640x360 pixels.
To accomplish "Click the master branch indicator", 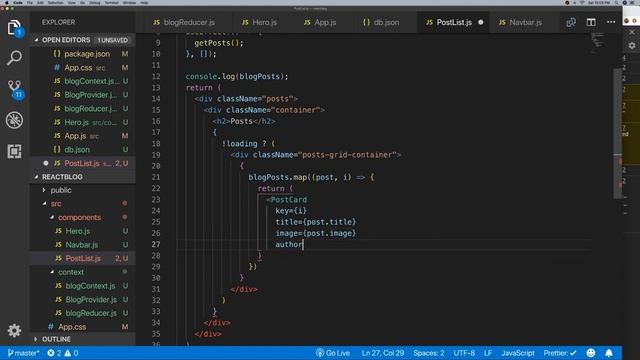I will 23,353.
